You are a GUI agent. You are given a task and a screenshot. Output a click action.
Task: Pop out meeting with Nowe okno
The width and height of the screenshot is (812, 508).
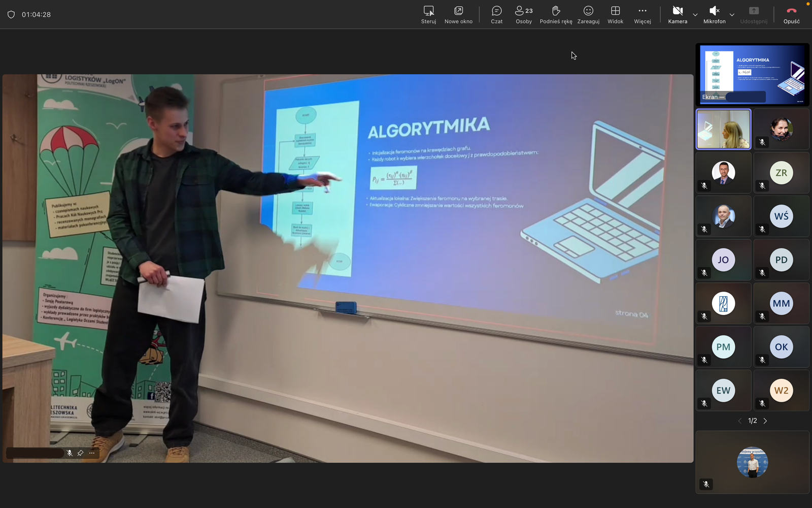tap(458, 14)
